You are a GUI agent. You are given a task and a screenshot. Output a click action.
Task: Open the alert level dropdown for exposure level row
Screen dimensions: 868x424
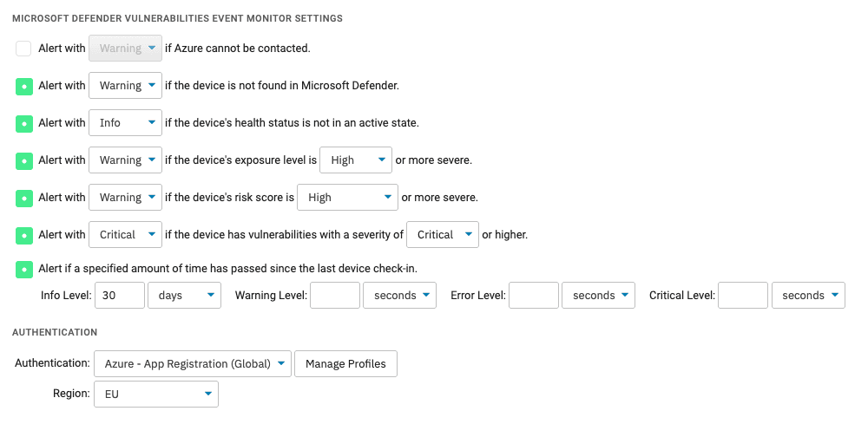126,160
